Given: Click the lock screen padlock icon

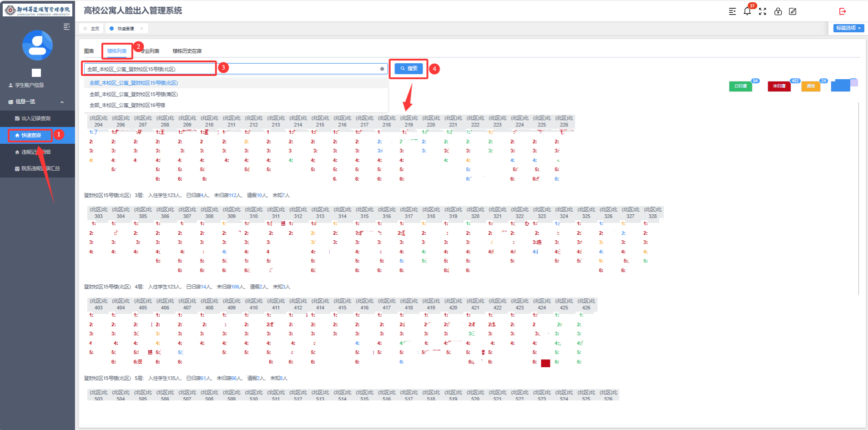Looking at the screenshot, I should coord(778,11).
